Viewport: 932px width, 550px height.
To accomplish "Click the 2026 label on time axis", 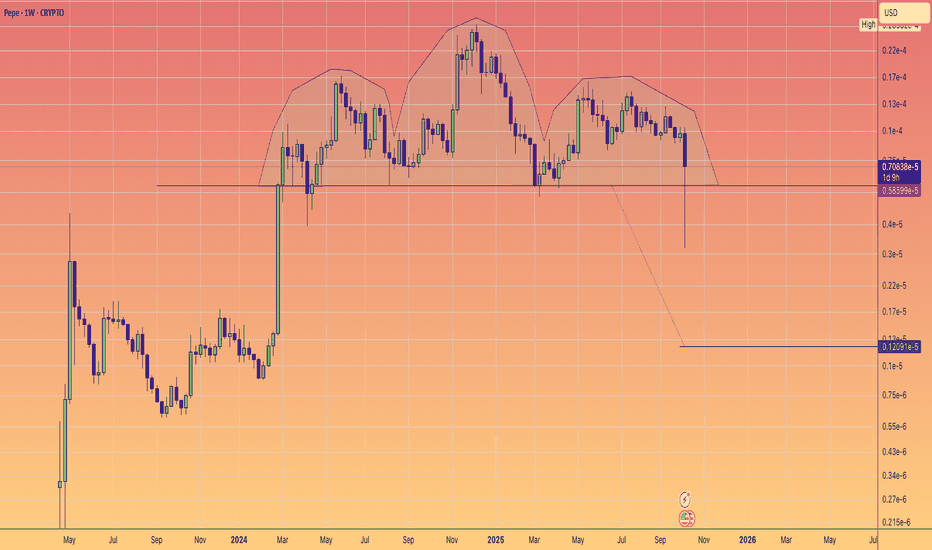I will tap(747, 540).
